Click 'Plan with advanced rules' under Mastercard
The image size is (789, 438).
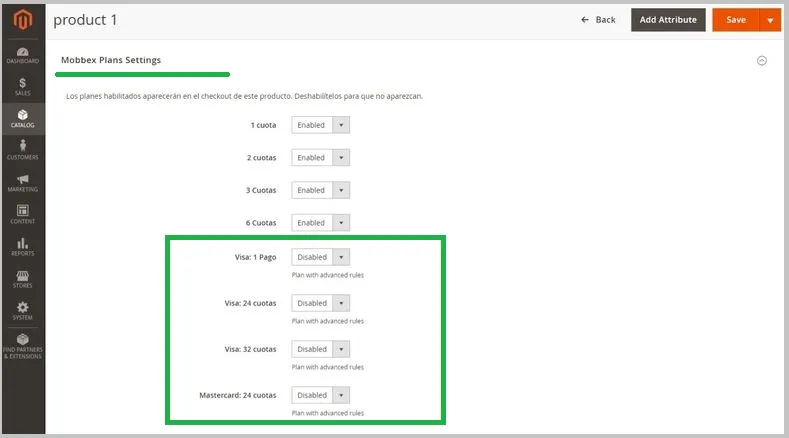328,413
